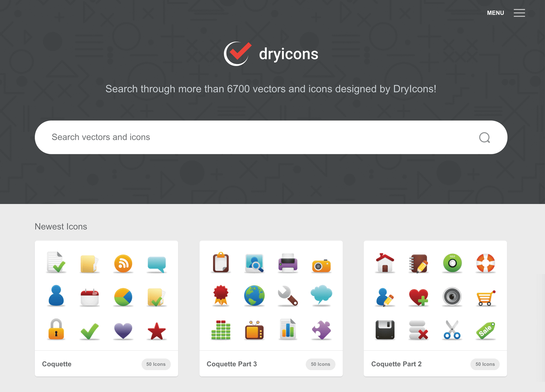Select the purple heart icon
The image size is (545, 392).
click(x=123, y=331)
